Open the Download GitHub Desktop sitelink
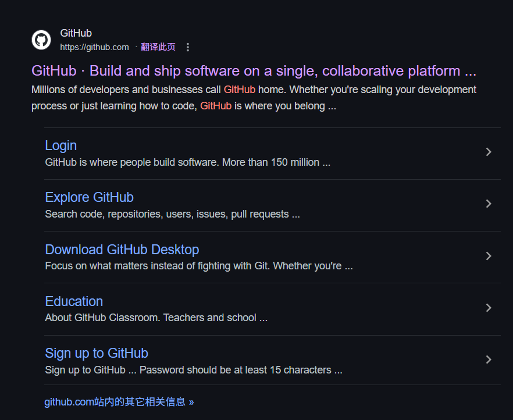This screenshot has width=513, height=420. [x=122, y=250]
